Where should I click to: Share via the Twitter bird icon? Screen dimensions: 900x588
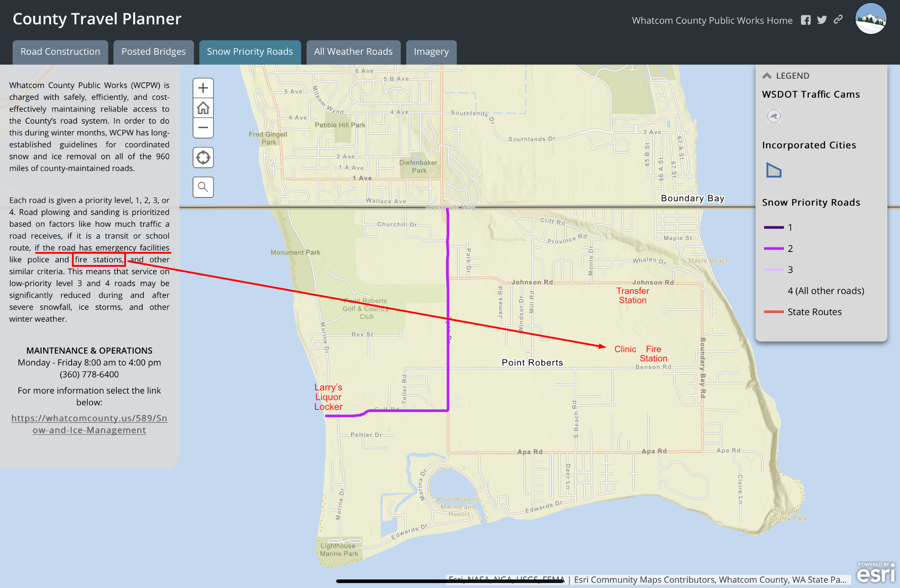822,20
